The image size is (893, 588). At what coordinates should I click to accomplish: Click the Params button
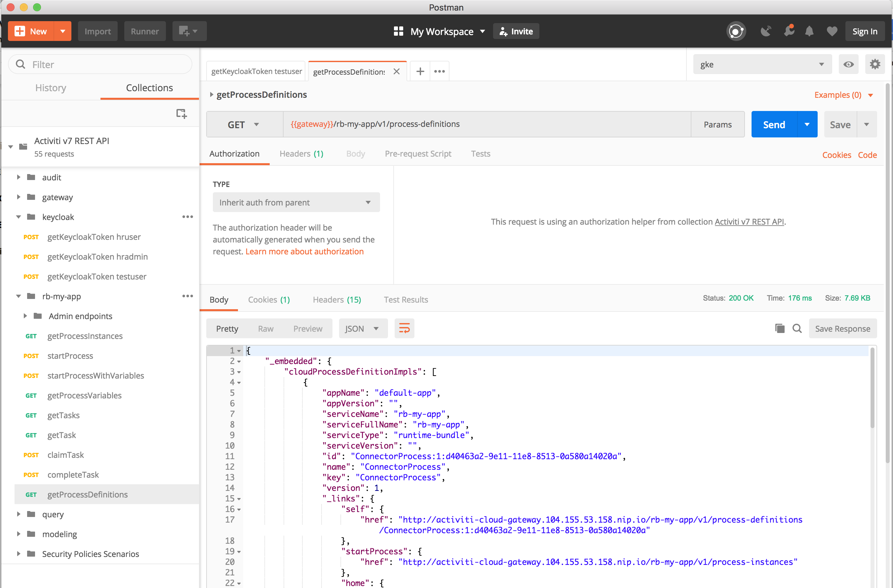(718, 125)
